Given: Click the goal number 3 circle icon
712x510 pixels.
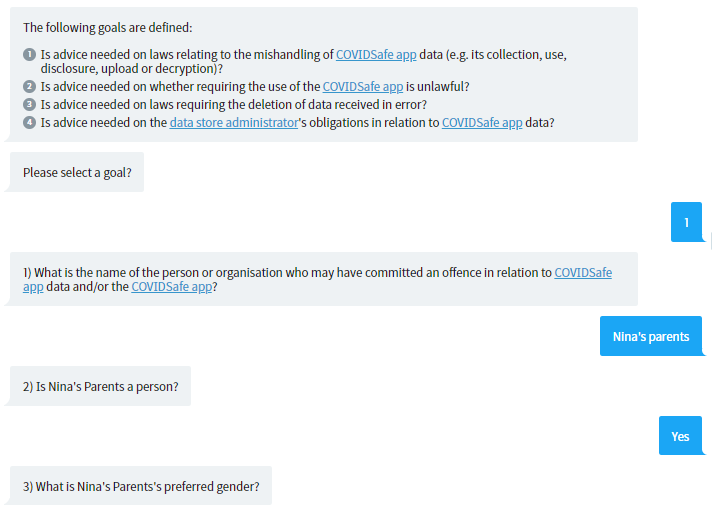Looking at the screenshot, I should [x=29, y=104].
